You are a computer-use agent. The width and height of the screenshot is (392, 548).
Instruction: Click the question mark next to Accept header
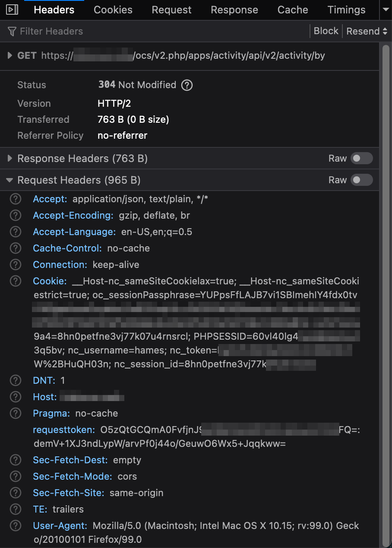tap(15, 199)
